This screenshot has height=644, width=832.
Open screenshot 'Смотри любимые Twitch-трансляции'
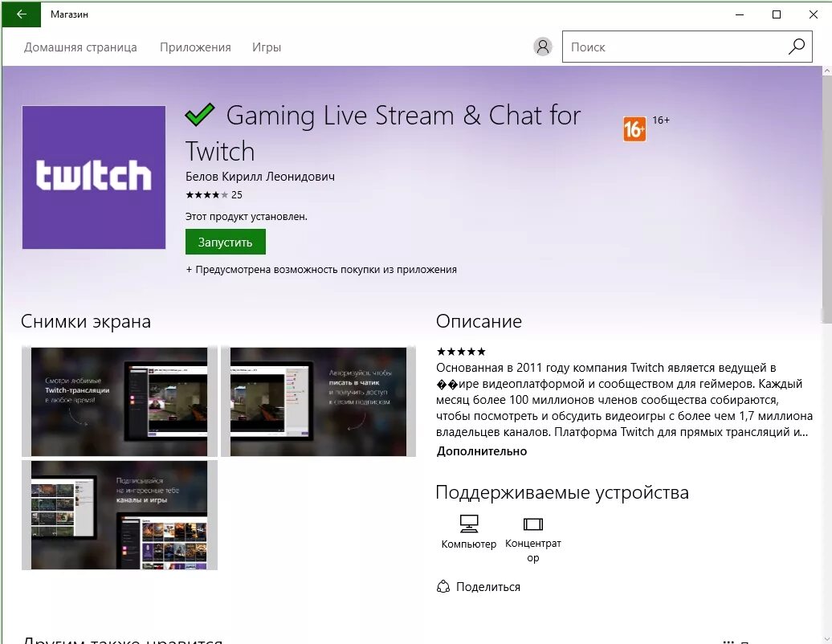(120, 401)
